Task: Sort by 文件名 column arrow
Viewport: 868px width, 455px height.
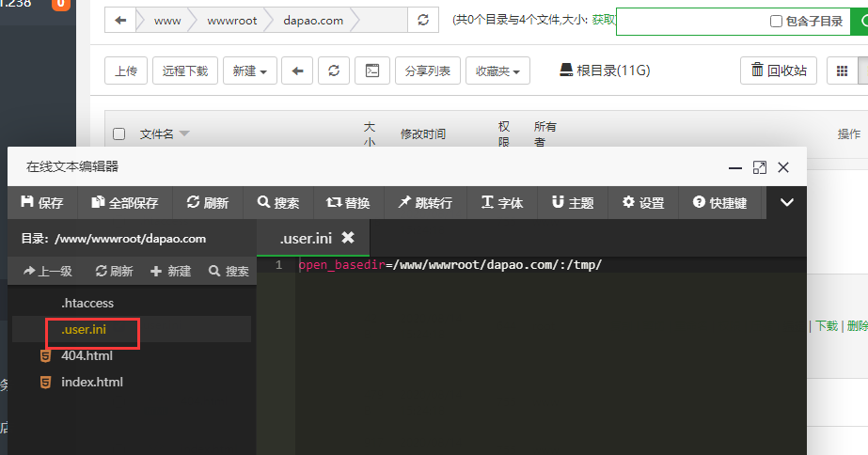Action: pyautogui.click(x=184, y=133)
